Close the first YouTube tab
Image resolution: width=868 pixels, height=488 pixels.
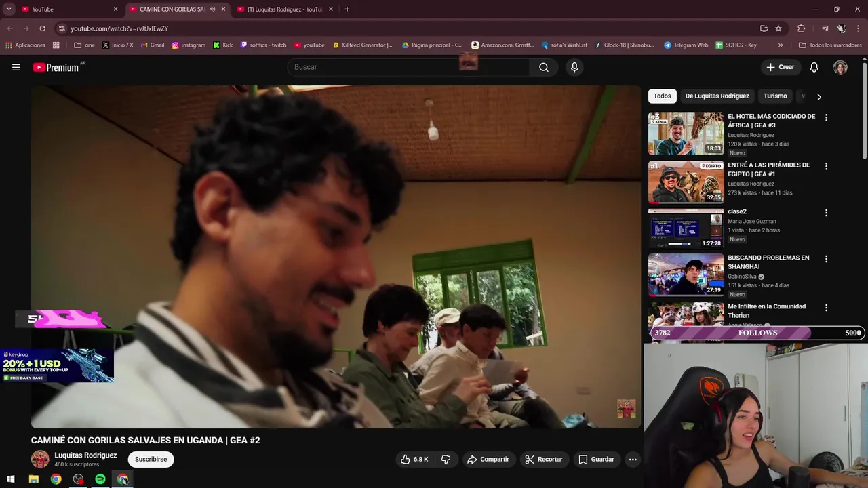115,9
